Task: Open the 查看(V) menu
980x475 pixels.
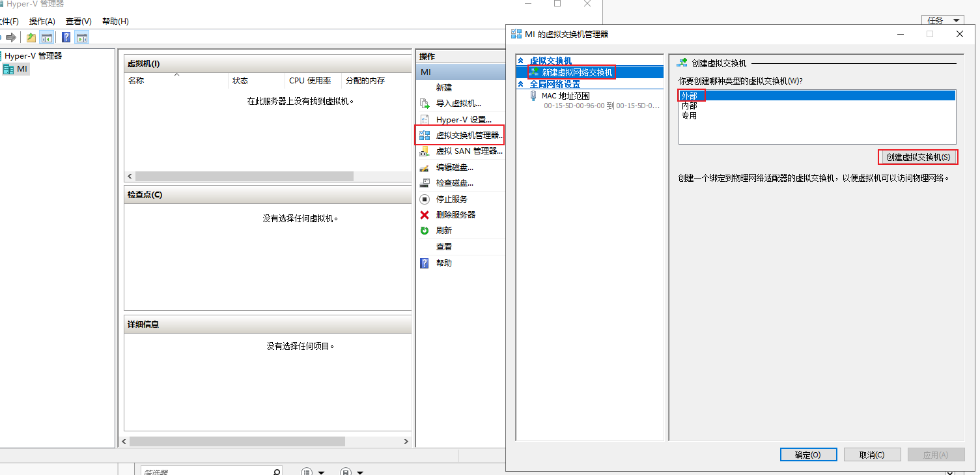Action: (78, 21)
